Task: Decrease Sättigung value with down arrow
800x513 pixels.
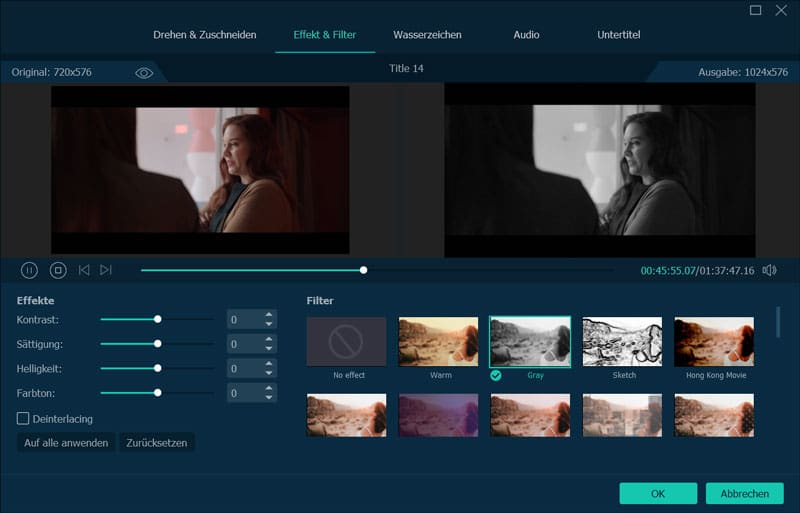Action: coord(269,349)
